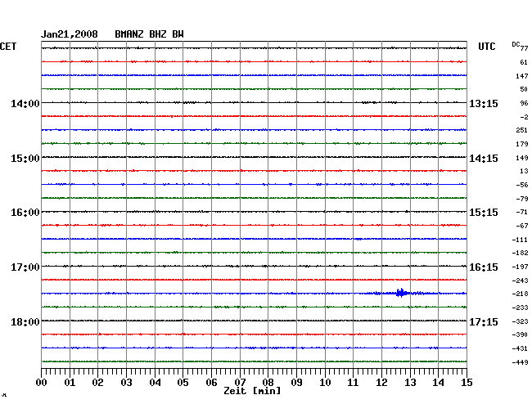Select the UTC axis heading
The width and height of the screenshot is (532, 404).
coord(486,47)
